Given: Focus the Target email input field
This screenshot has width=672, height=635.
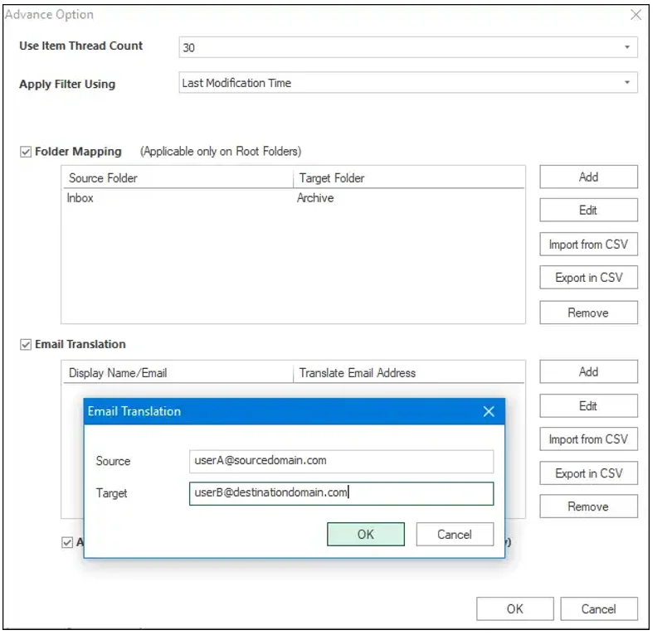Looking at the screenshot, I should (x=341, y=493).
